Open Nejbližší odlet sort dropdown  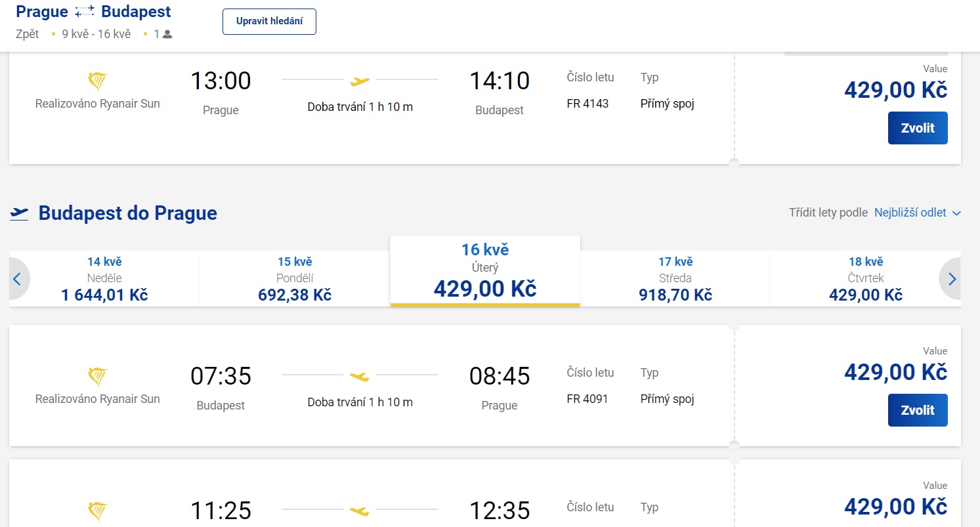tap(917, 213)
